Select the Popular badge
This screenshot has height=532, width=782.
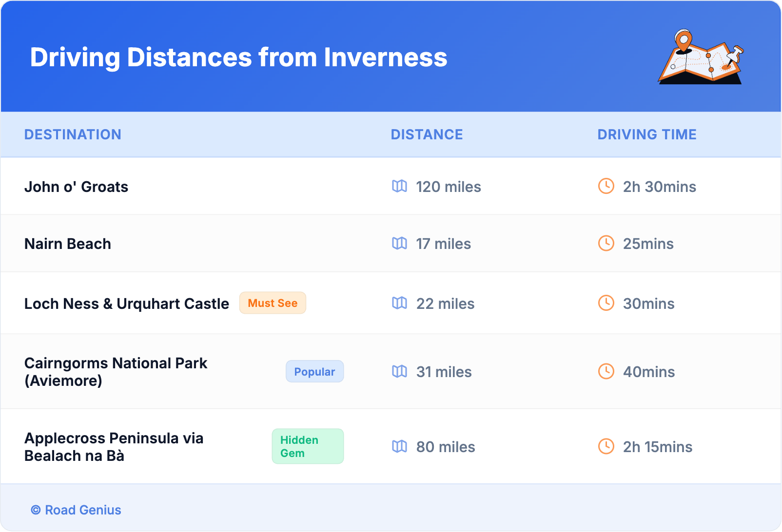(314, 372)
